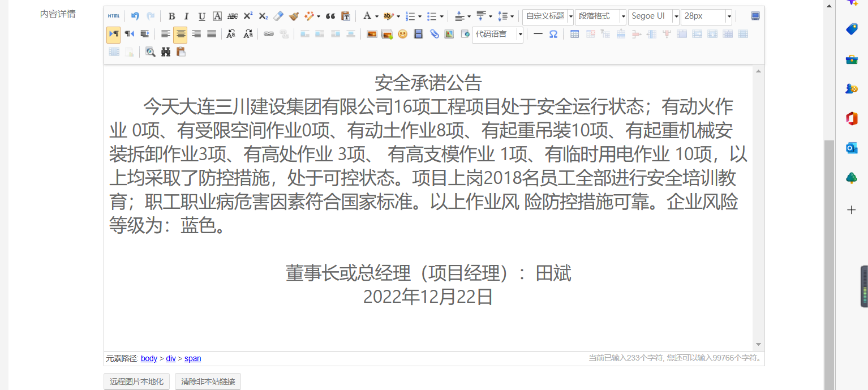Insert a horizontal rule

tap(538, 34)
